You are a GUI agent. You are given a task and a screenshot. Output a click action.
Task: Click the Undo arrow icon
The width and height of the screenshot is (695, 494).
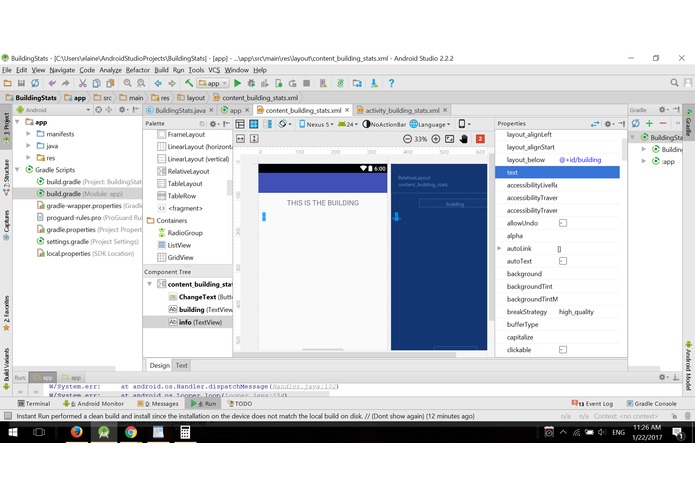pyautogui.click(x=52, y=83)
